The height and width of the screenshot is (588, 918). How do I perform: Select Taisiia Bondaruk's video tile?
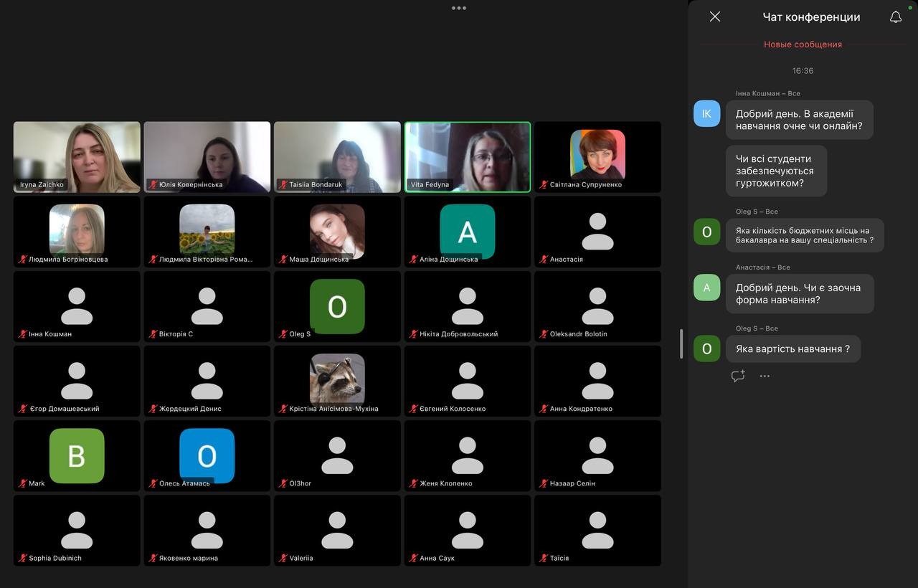click(337, 156)
